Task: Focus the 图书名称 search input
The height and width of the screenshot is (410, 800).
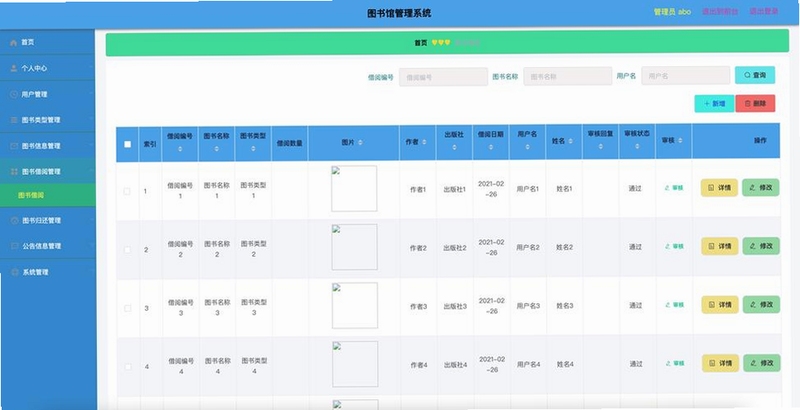Action: [x=567, y=76]
